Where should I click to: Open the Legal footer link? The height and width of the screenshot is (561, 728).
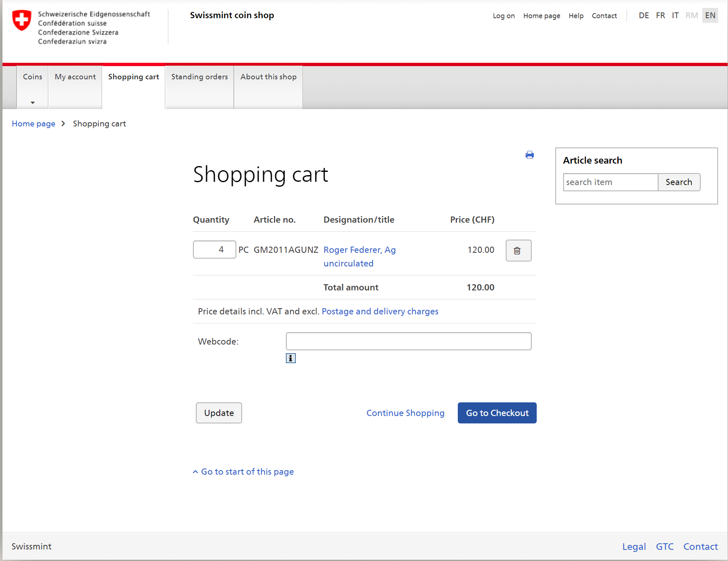point(634,547)
